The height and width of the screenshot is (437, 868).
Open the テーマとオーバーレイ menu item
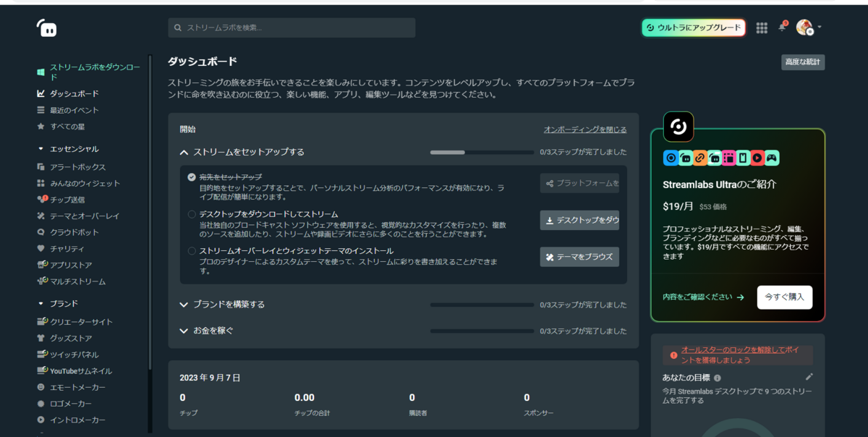(84, 216)
